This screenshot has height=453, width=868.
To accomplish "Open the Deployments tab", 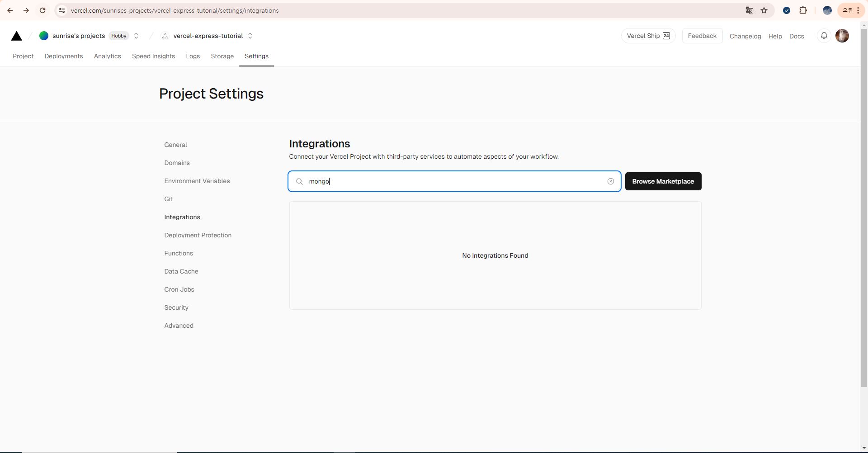I will tap(64, 56).
